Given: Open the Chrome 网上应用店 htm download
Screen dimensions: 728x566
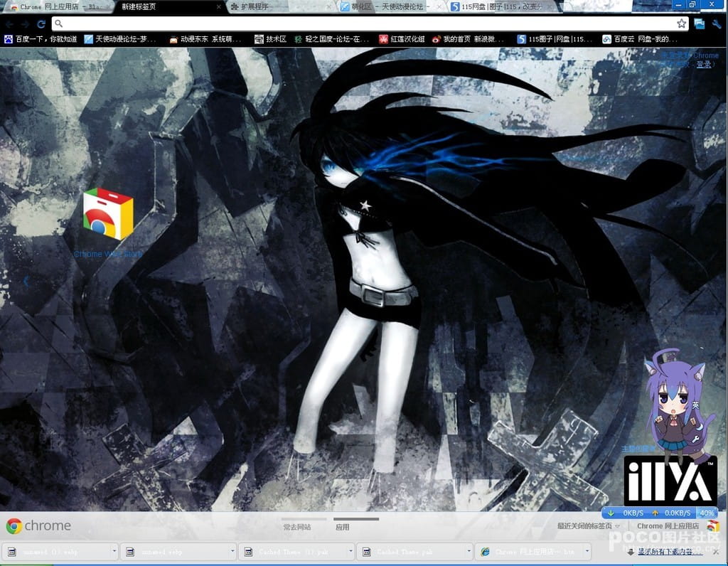Looking at the screenshot, I should [530, 552].
